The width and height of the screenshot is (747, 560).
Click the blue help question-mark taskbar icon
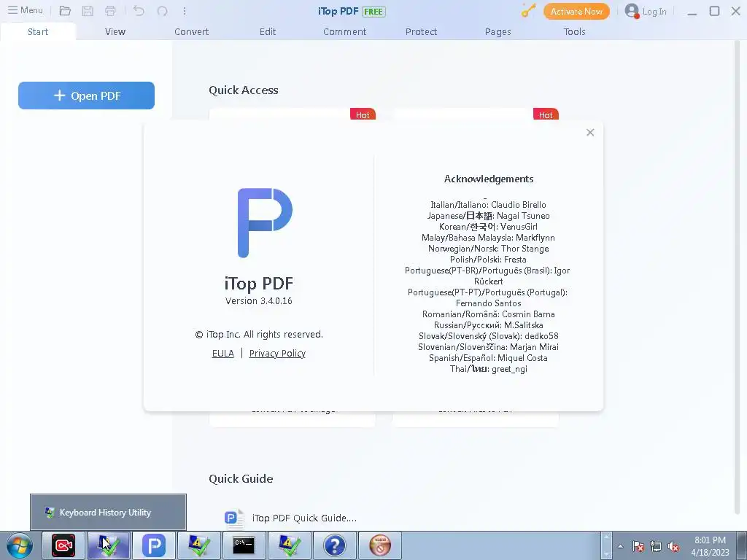(x=334, y=545)
